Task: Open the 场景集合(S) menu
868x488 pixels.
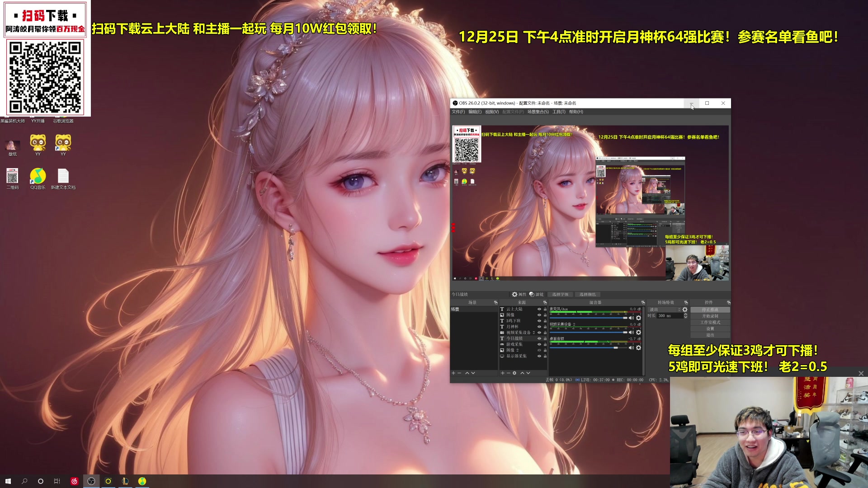Action: 538,112
